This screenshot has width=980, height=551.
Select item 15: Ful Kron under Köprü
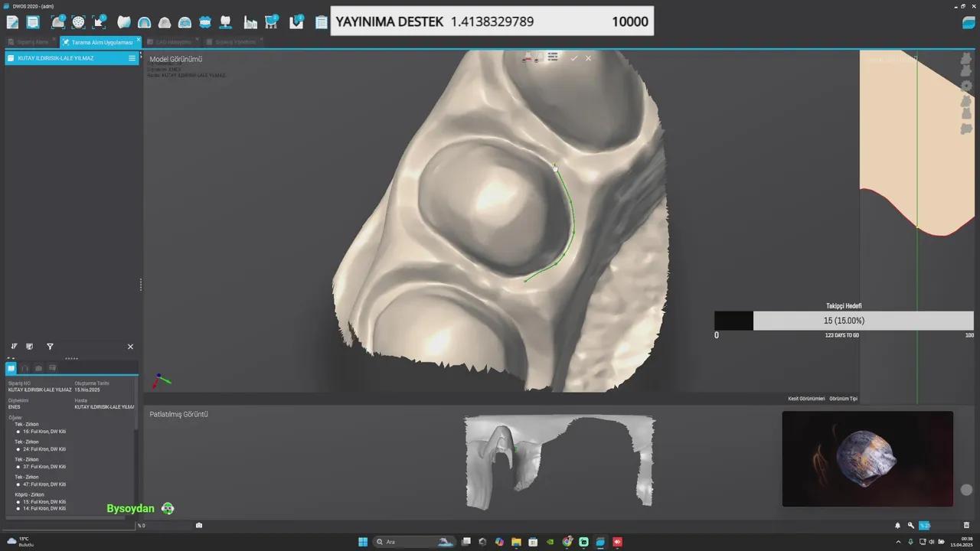click(x=18, y=502)
